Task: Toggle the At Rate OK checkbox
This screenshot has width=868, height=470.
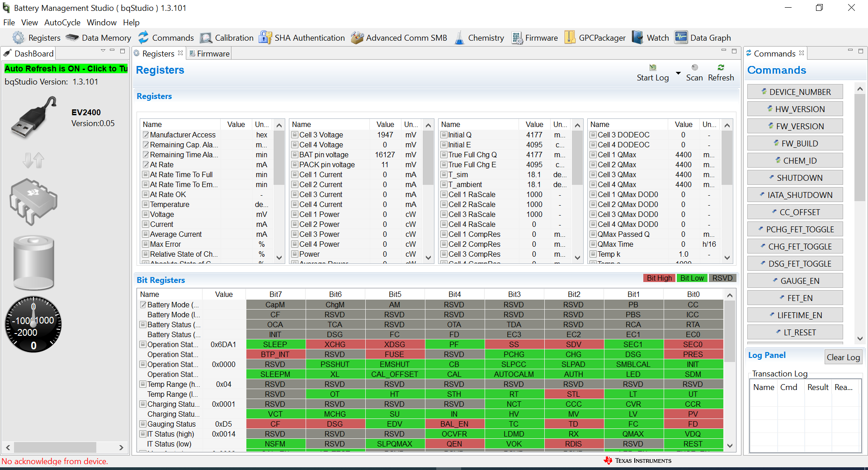Action: point(146,194)
